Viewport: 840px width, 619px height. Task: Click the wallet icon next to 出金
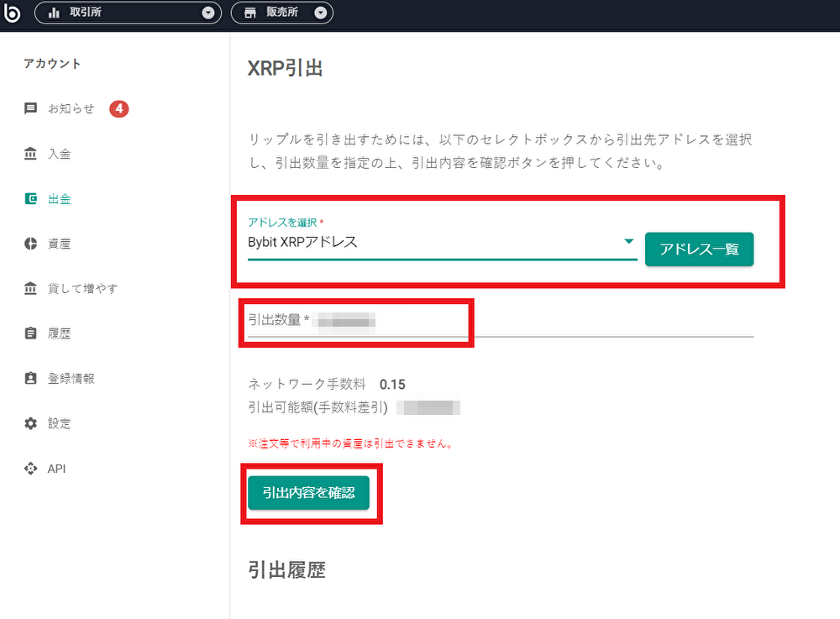(x=30, y=199)
